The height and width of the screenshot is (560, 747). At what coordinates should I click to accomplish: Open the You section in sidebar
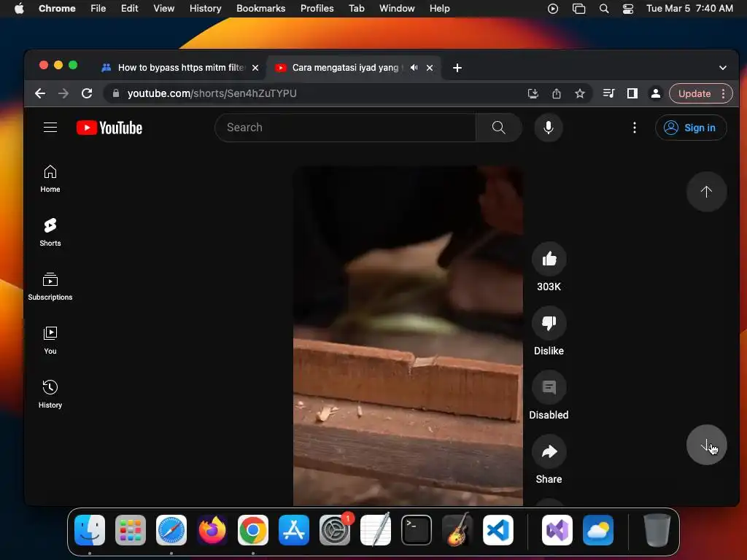(x=50, y=340)
